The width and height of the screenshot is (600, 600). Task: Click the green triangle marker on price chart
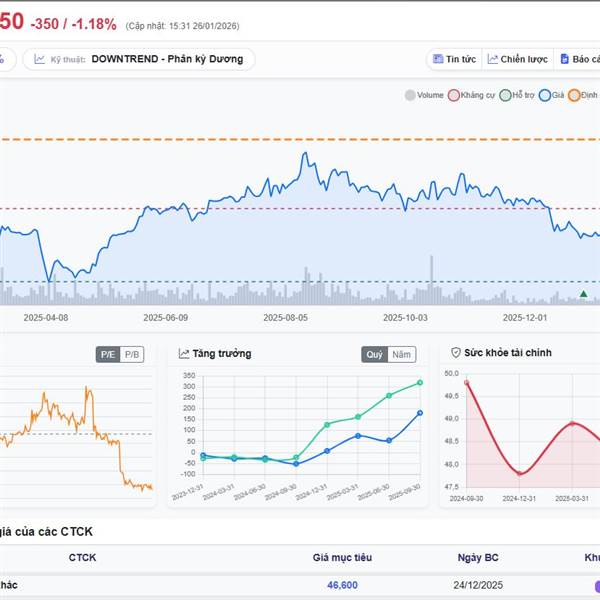tap(584, 294)
